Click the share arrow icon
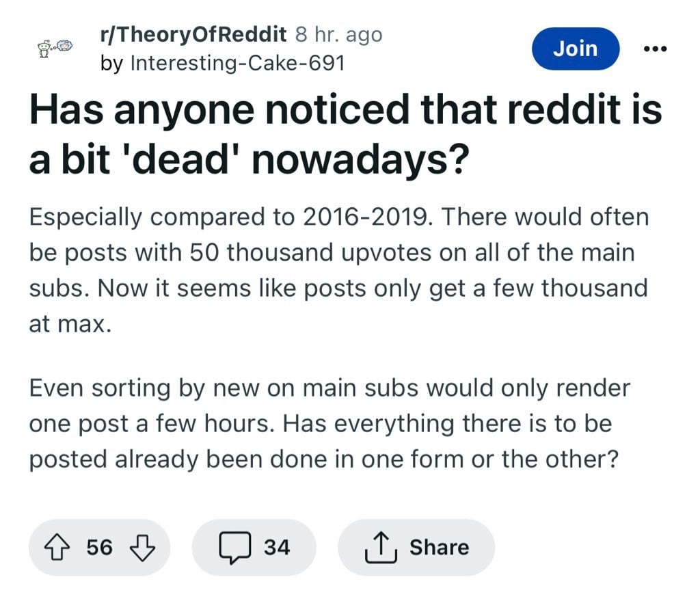This screenshot has width=700, height=599. [381, 547]
